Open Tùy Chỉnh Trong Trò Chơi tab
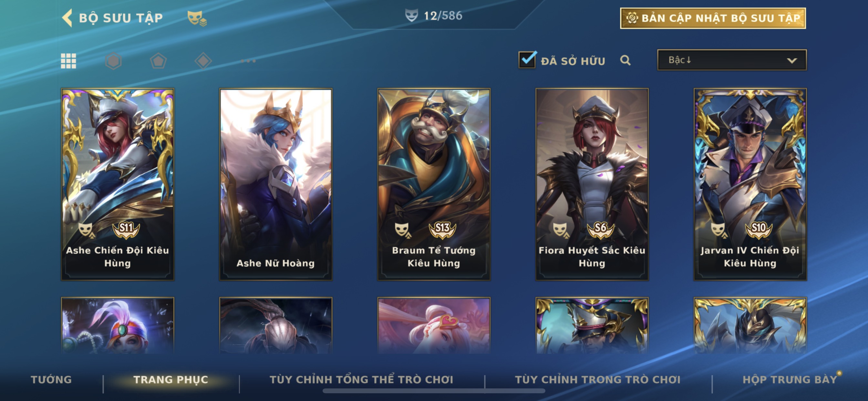 coord(598,379)
